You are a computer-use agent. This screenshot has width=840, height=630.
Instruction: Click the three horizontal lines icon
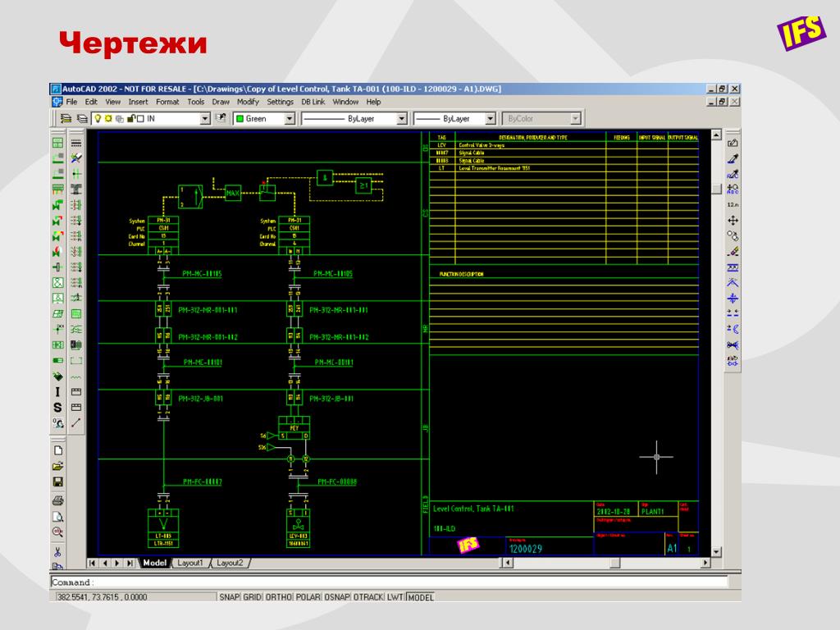[76, 143]
